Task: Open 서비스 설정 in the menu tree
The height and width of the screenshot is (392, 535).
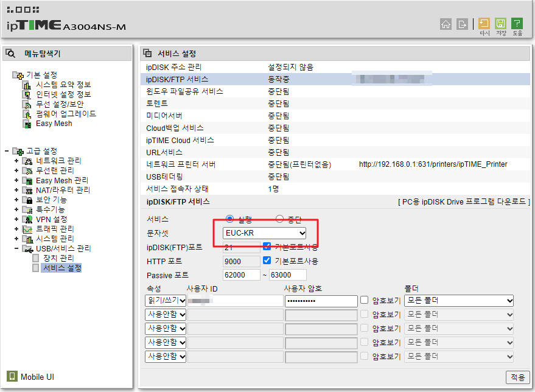Action: point(62,268)
